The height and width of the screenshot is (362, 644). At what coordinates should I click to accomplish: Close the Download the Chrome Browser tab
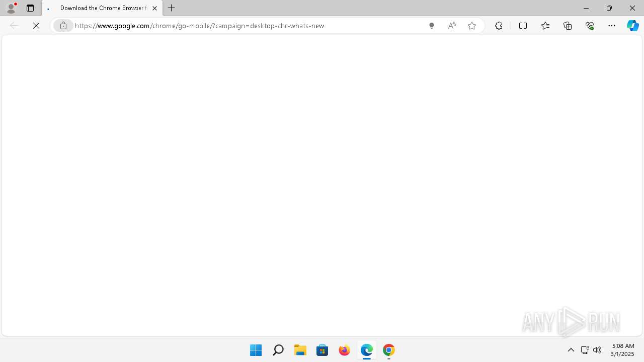click(154, 8)
